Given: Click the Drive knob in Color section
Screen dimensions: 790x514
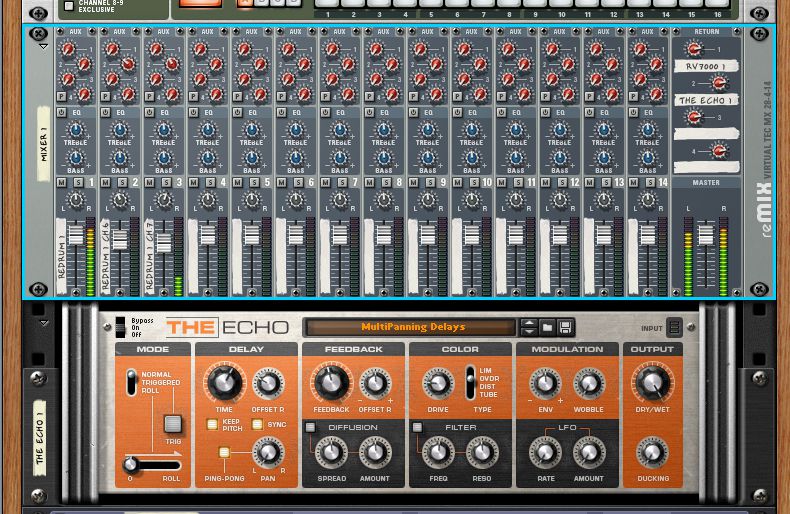Looking at the screenshot, I should point(438,383).
